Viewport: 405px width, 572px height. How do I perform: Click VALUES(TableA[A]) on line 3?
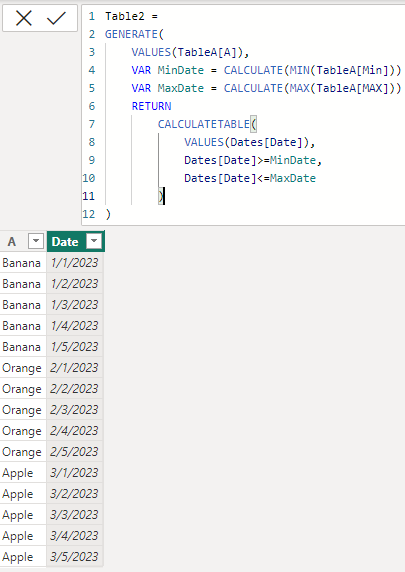[190, 52]
